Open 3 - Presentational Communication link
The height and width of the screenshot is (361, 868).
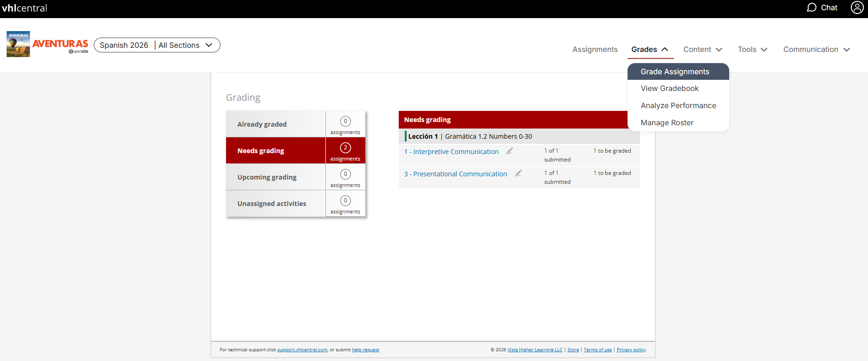[455, 174]
